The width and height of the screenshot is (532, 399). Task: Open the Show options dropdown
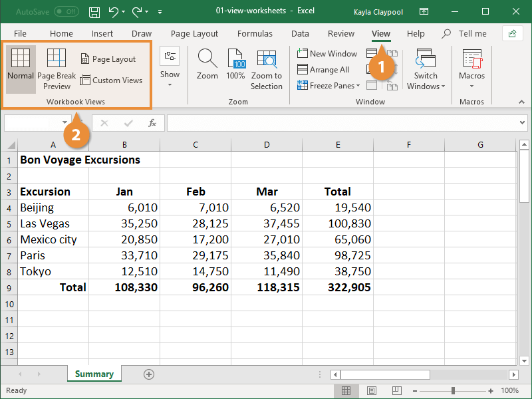170,67
